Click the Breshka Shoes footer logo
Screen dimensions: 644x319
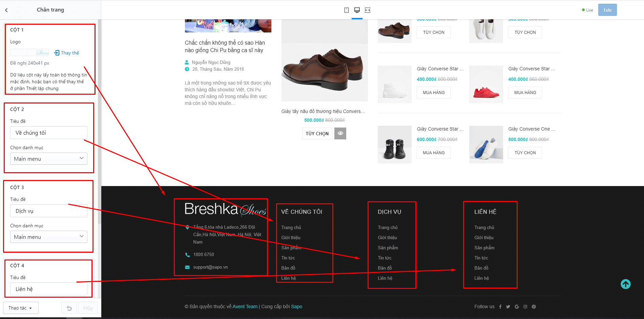[225, 209]
